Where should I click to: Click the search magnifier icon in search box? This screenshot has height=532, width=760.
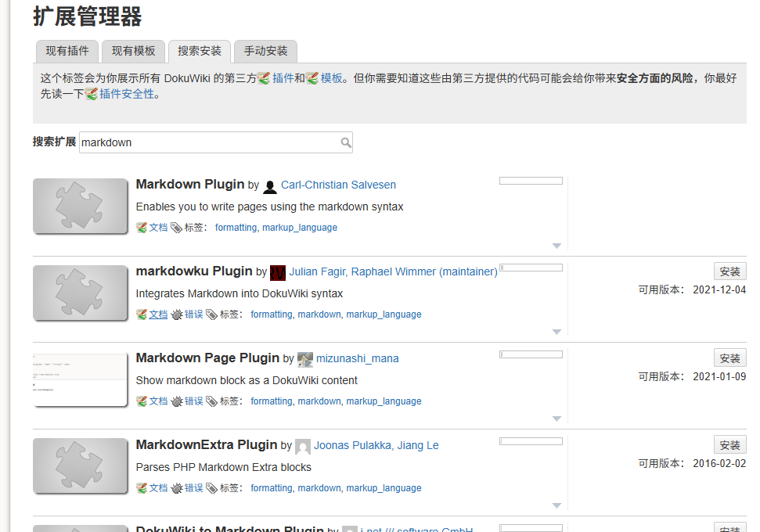point(346,142)
